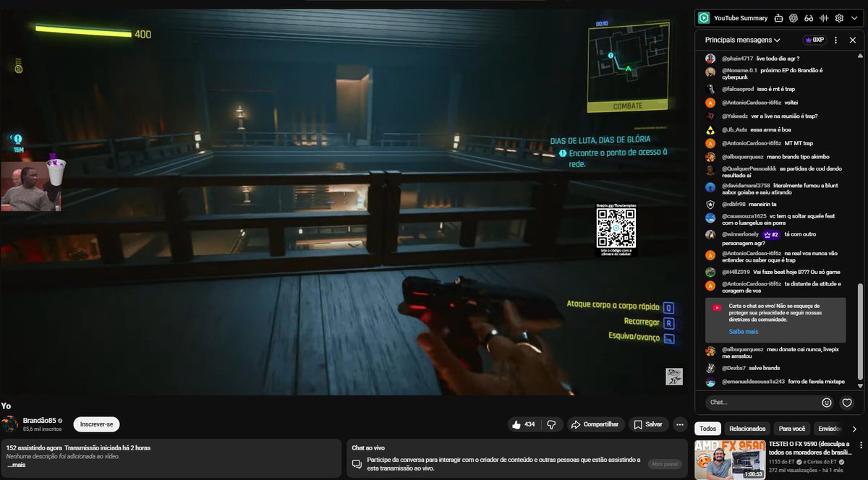Screen dimensions: 868x480
Task: Subscribe with the Inscrever-se button
Action: [96, 424]
